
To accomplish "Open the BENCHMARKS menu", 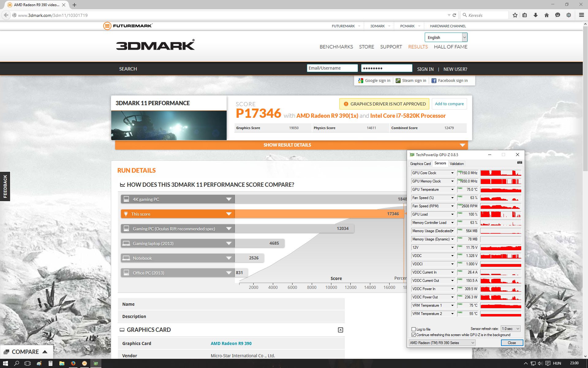I will pos(336,47).
